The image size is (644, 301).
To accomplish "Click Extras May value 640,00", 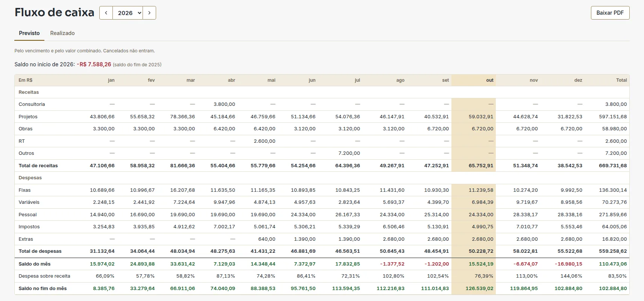I will tap(267, 239).
